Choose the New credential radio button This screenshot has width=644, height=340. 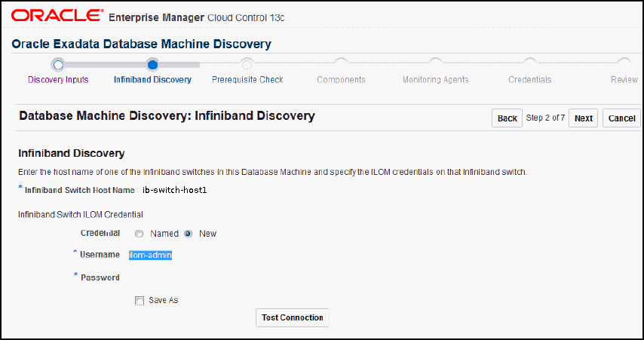(189, 234)
